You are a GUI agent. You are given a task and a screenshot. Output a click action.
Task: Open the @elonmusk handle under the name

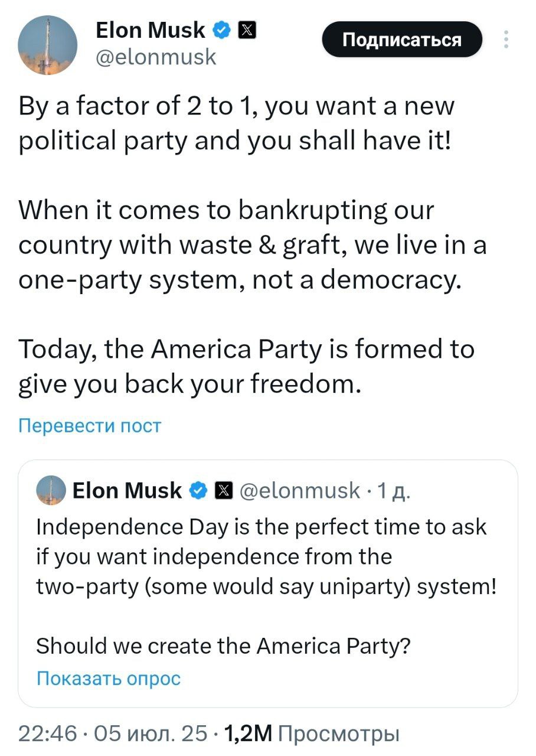point(156,57)
